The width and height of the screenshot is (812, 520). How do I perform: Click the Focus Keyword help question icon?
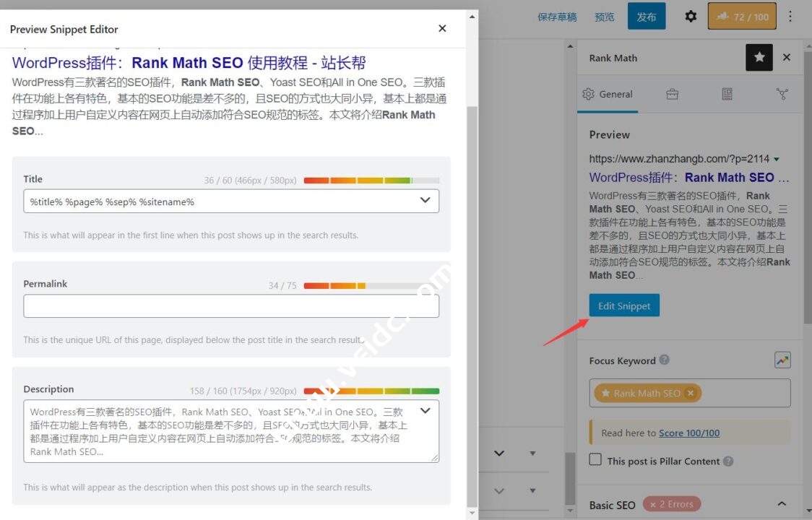(x=664, y=360)
